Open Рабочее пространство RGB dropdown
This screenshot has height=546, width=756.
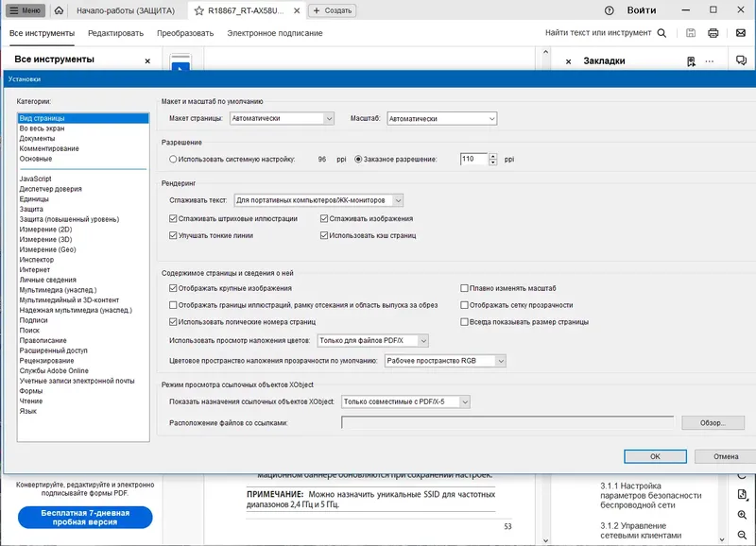445,361
